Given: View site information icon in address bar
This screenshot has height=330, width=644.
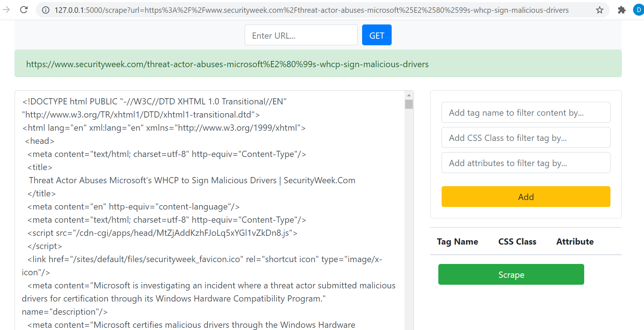Looking at the screenshot, I should pos(46,10).
